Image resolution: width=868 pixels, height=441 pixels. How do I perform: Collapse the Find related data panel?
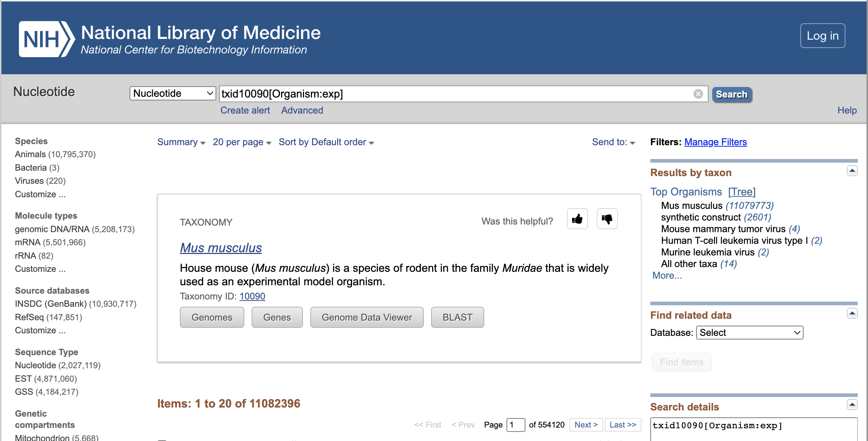[852, 313]
